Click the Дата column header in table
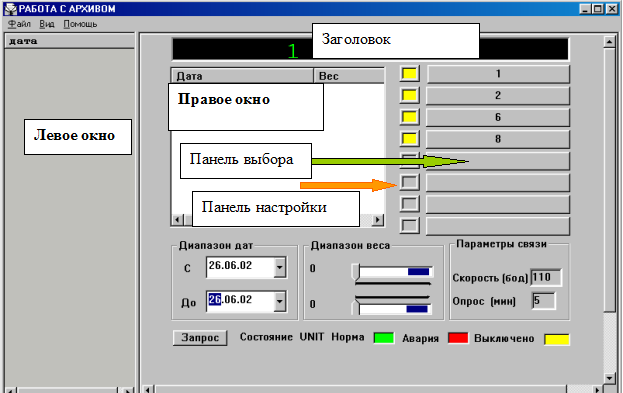The width and height of the screenshot is (623, 393). pos(242,76)
